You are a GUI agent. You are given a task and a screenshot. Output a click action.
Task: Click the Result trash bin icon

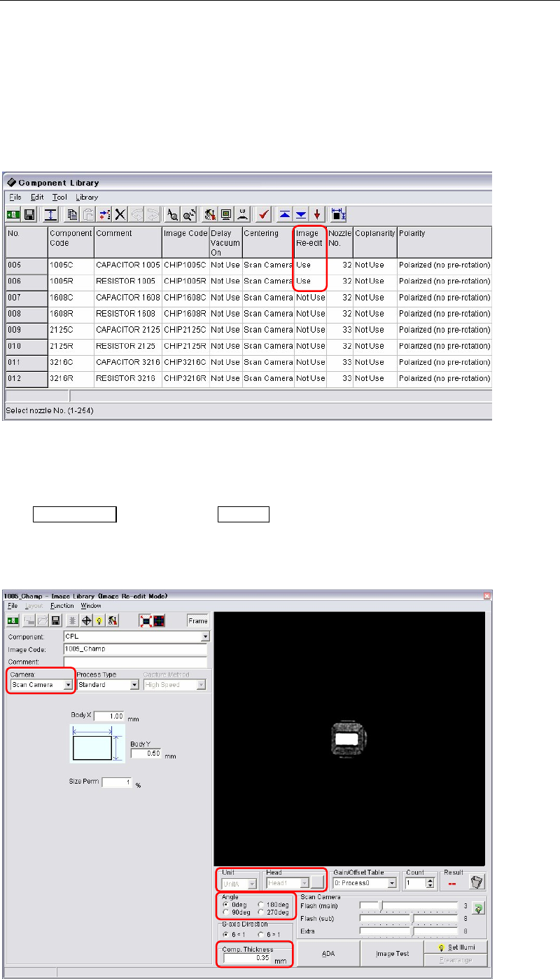(x=477, y=881)
